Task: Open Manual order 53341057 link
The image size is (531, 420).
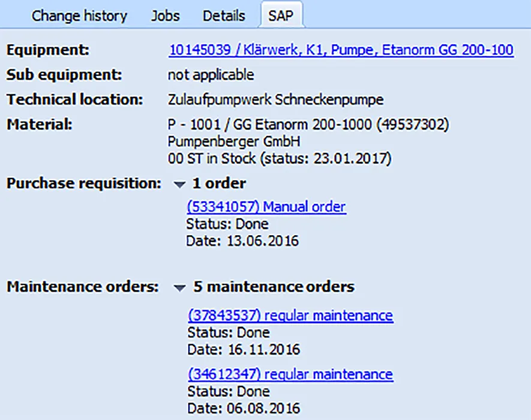Action: point(266,208)
